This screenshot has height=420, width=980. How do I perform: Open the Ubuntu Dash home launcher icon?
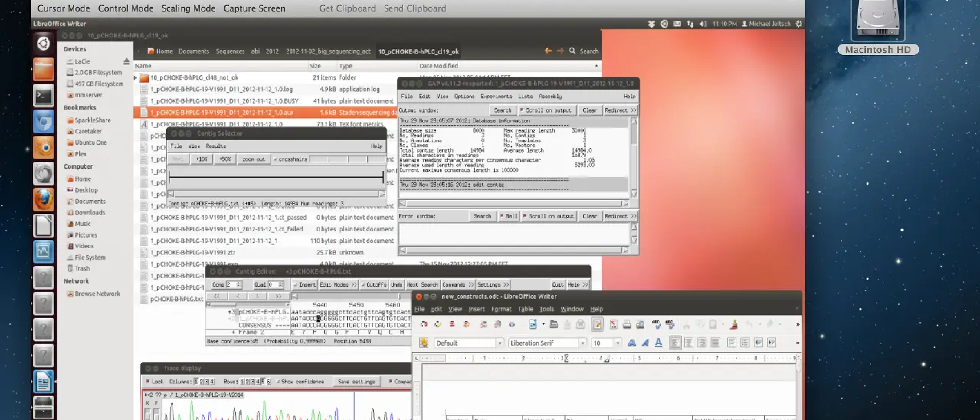(x=43, y=44)
